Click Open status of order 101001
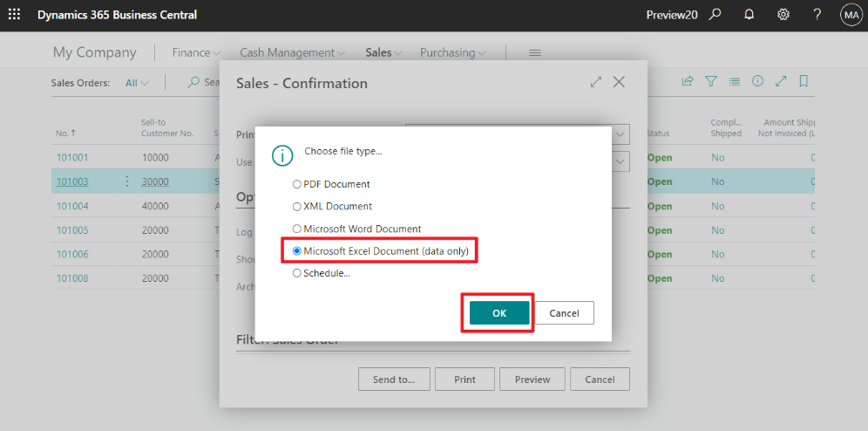Image resolution: width=868 pixels, height=431 pixels. tap(660, 157)
